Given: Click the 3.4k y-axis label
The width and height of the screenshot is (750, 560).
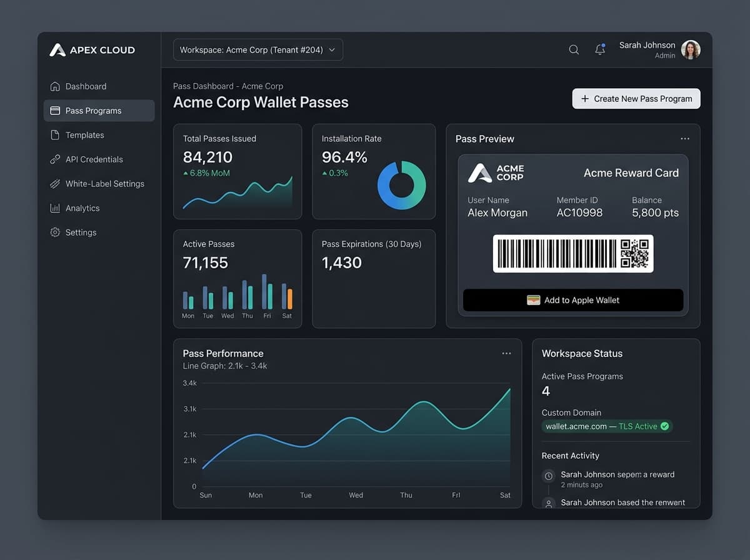Looking at the screenshot, I should (190, 383).
